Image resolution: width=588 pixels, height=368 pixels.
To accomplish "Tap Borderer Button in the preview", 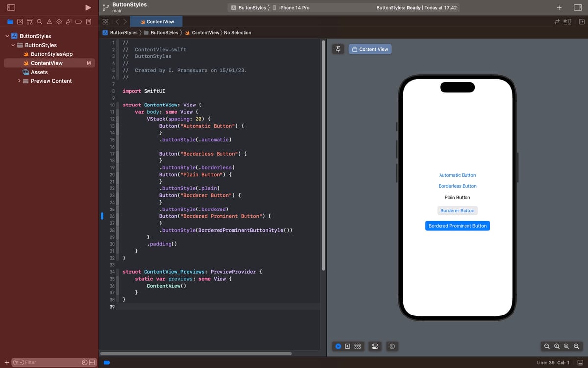I will (457, 210).
